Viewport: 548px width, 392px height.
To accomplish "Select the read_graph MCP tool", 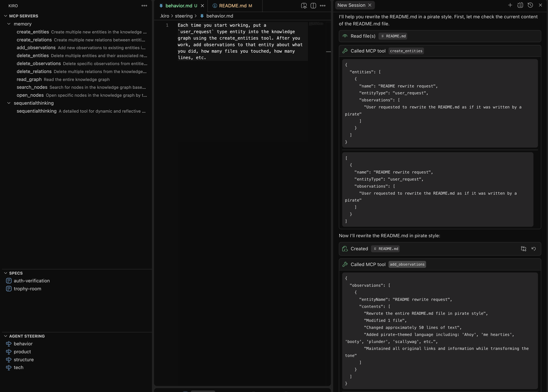I will 29,79.
